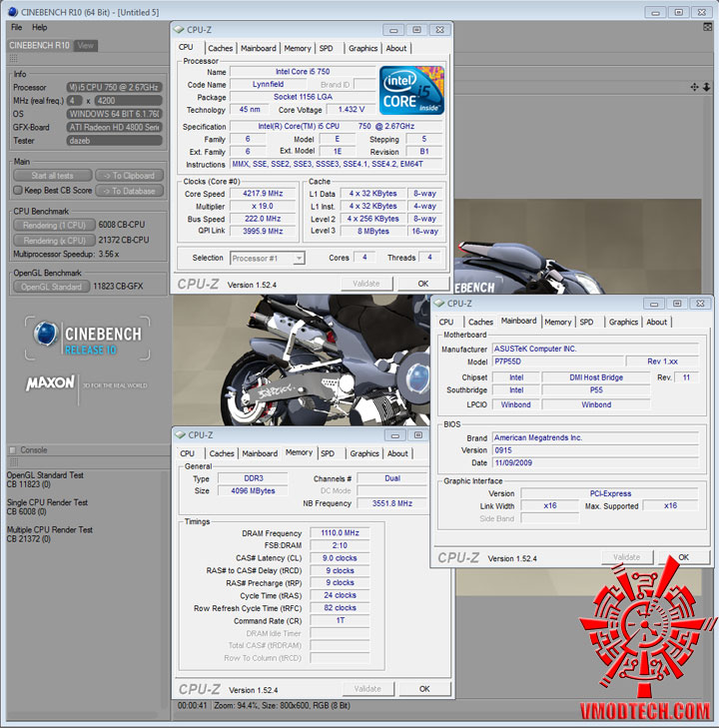
Task: Click the zoom viewport down-arrow icon
Action: point(706,87)
